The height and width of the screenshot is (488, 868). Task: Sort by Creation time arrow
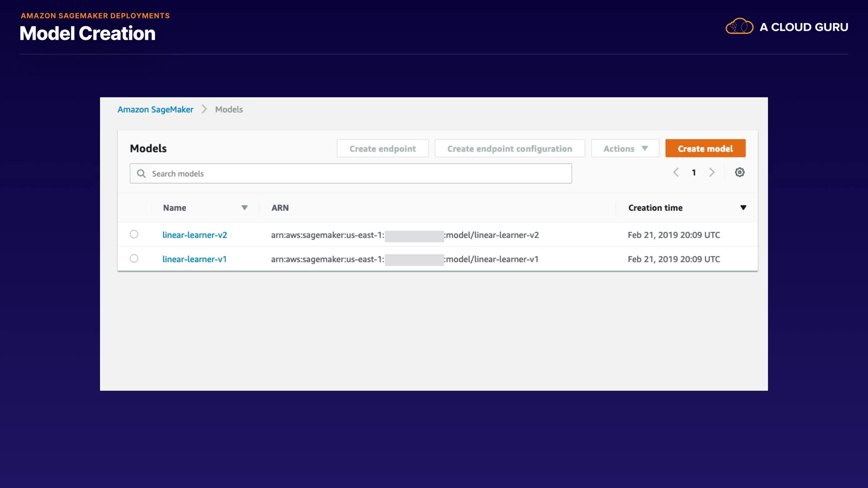point(743,207)
